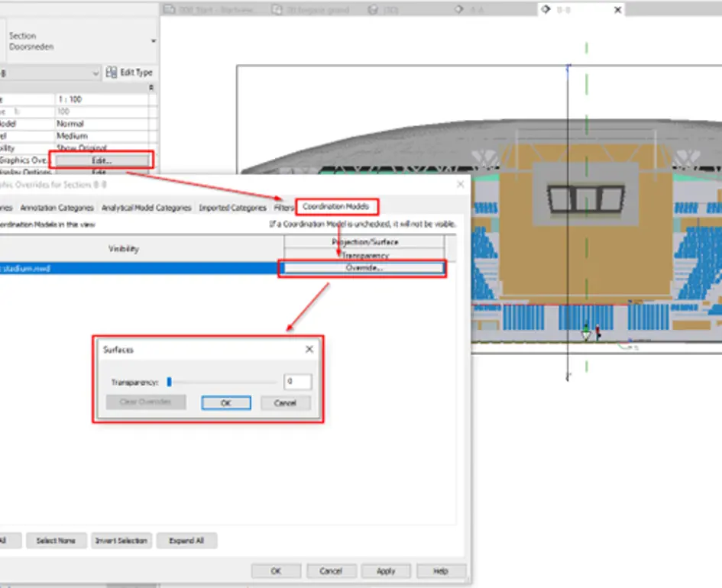Click the Transparency value field

pos(297,381)
